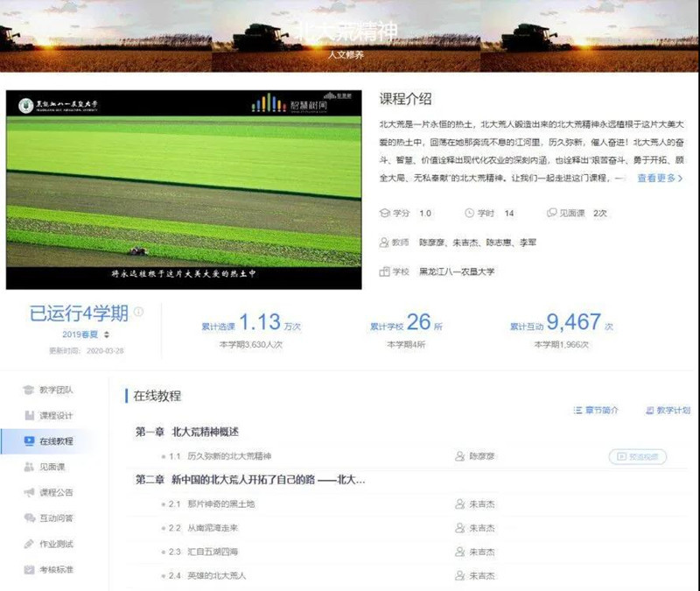Click the 见面课 people icon
The width and height of the screenshot is (700, 591).
pos(29,467)
